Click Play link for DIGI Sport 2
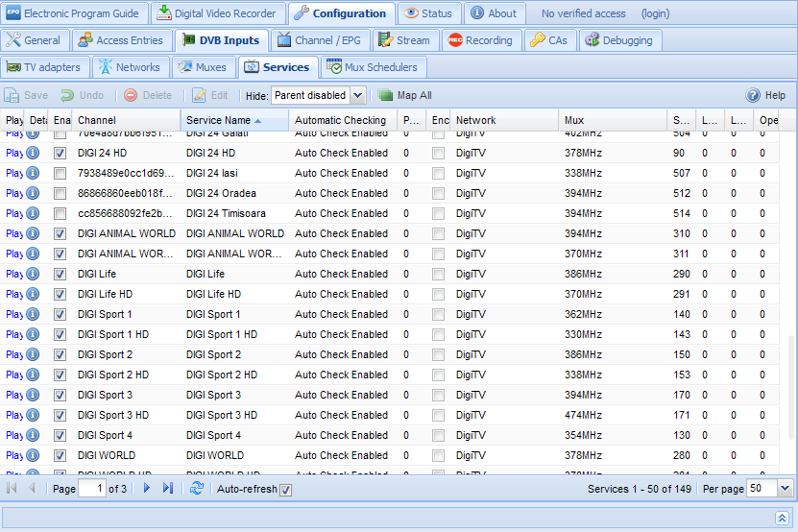Screen dimensions: 798x532 (x=14, y=354)
